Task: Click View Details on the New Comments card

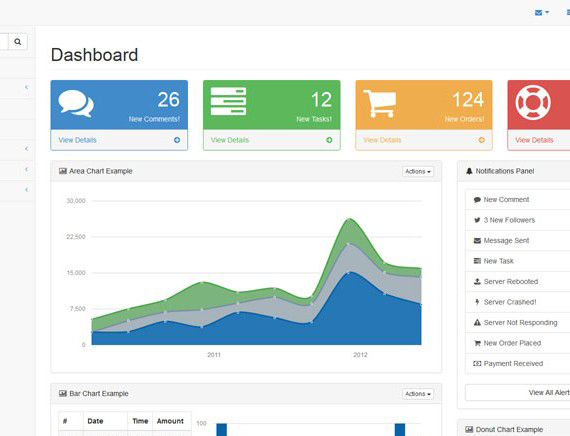Action: coord(77,140)
